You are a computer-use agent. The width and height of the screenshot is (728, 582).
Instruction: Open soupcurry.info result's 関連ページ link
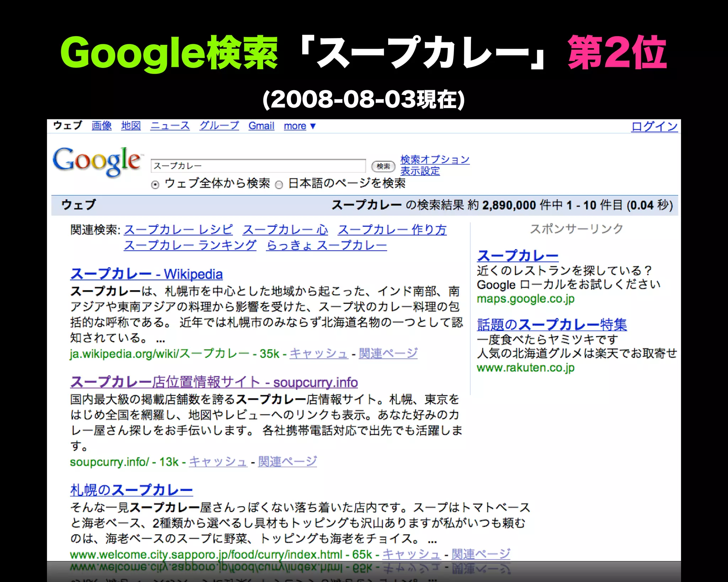click(287, 462)
